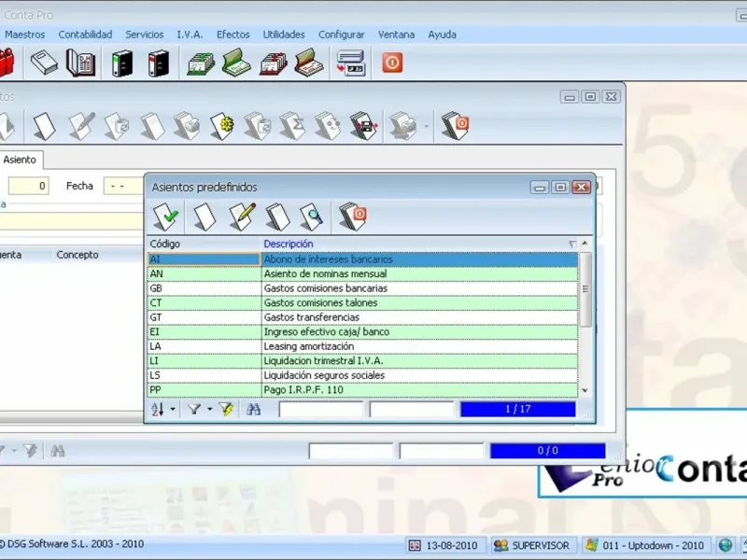Open the Servicios menu

[x=145, y=35]
